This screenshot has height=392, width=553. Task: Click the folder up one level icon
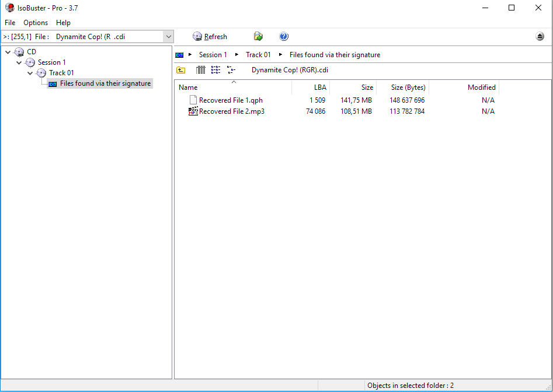click(180, 70)
